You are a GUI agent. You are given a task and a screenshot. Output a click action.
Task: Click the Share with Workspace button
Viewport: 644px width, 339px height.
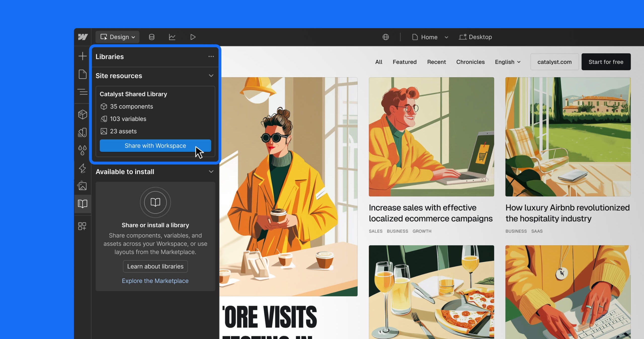[x=155, y=146]
